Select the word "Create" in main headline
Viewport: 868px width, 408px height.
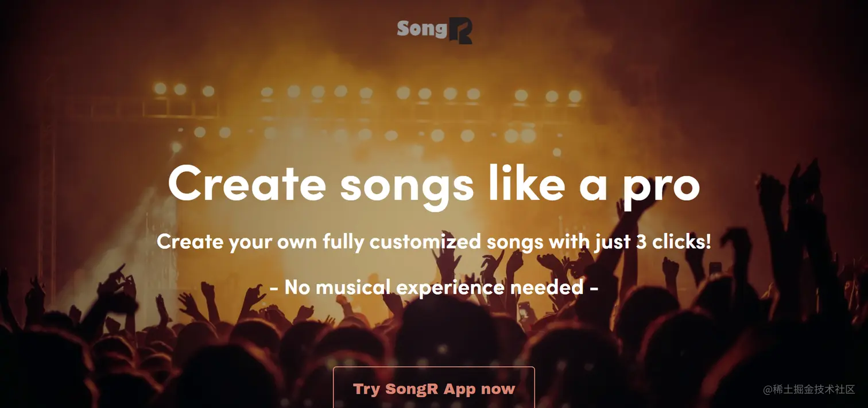[247, 182]
